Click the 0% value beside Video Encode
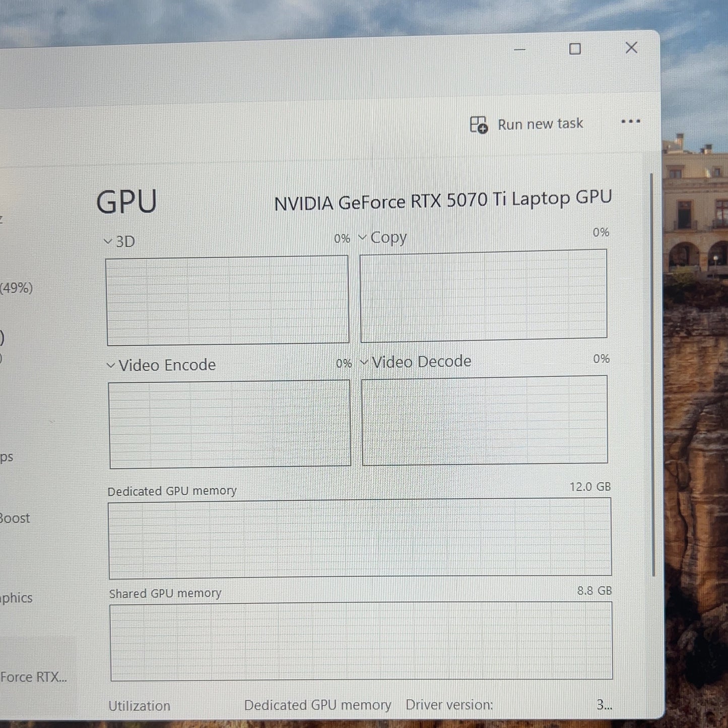This screenshot has width=728, height=728. [x=344, y=363]
